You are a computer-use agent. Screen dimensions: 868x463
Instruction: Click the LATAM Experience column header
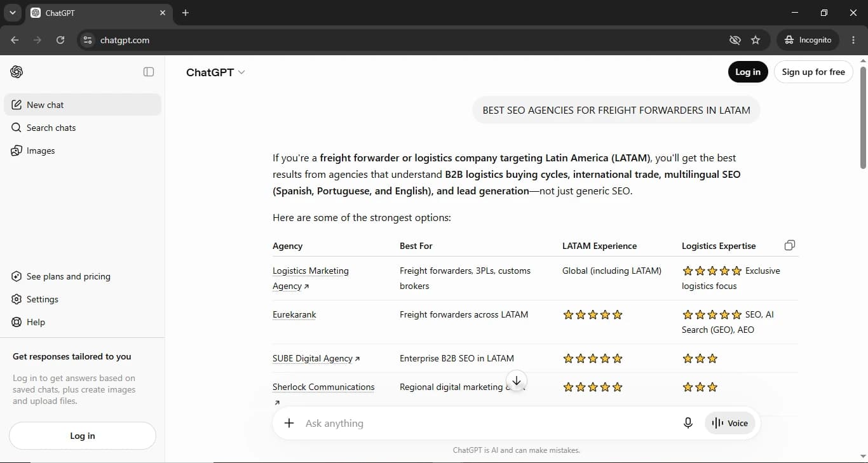pos(599,246)
